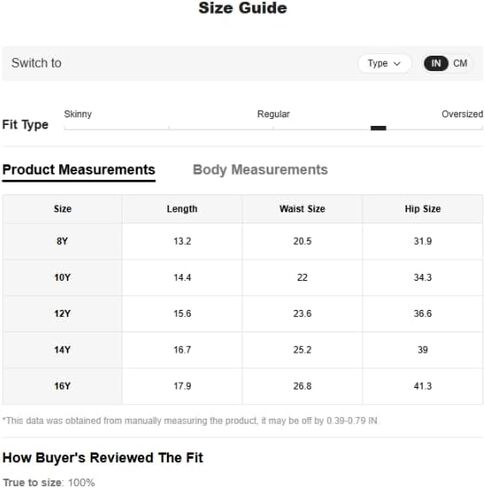Screen dimensions: 485x488
Task: Select the 8Y size row
Action: 242,241
